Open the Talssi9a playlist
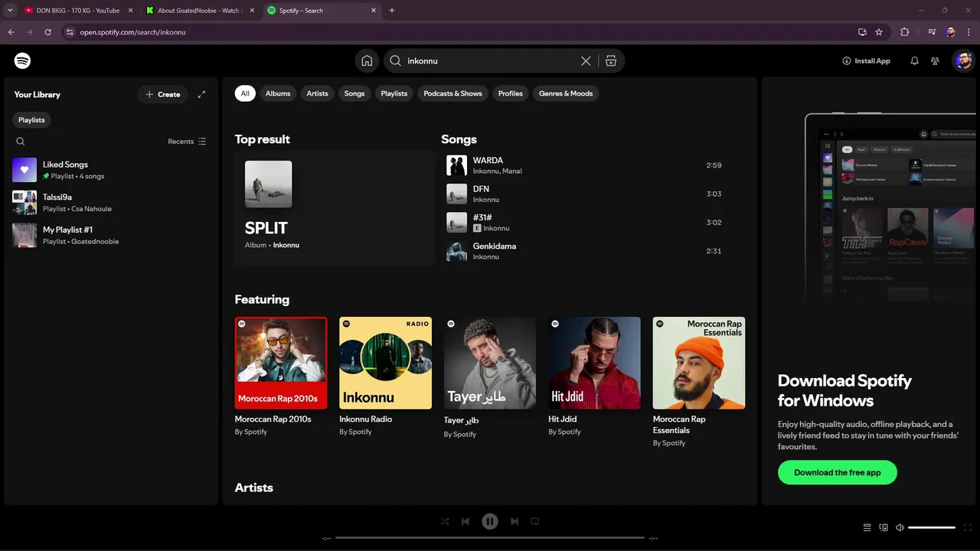 [x=111, y=203]
